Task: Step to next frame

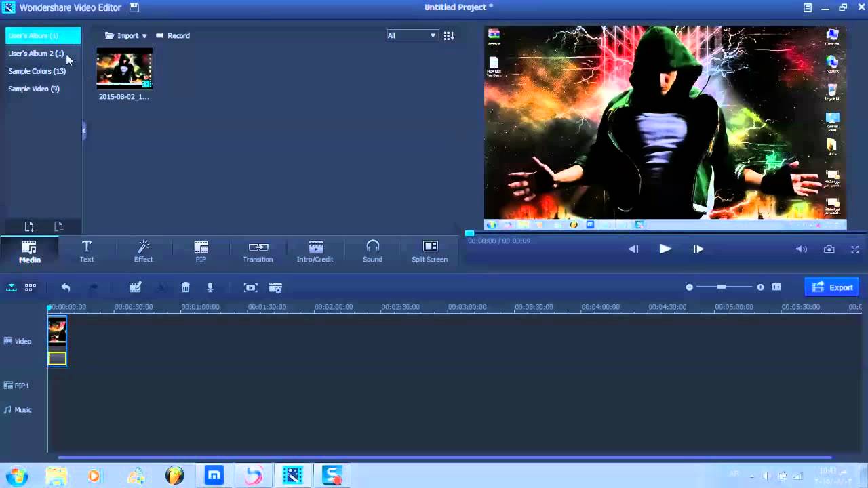Action: pyautogui.click(x=698, y=249)
